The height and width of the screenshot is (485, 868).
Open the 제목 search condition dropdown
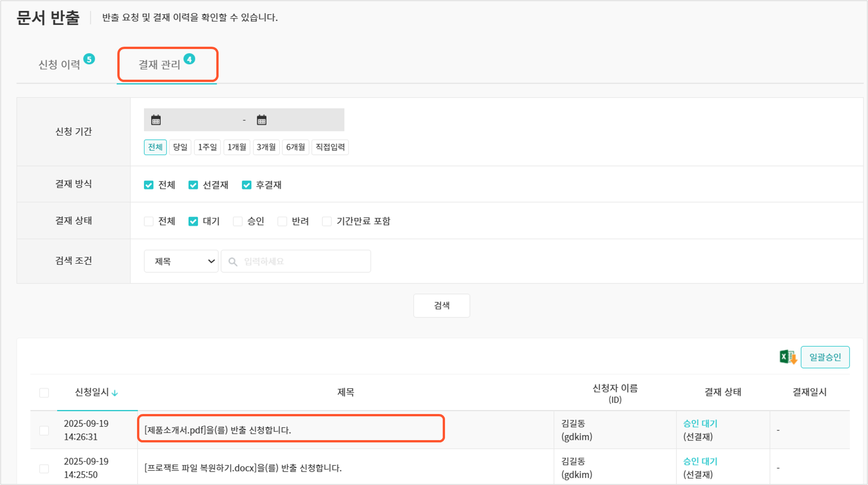click(x=181, y=262)
